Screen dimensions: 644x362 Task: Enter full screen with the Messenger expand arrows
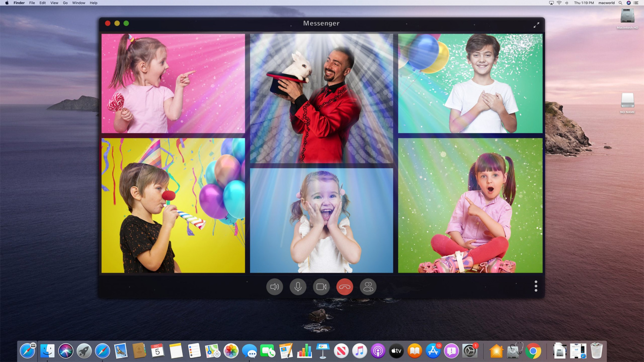click(536, 25)
